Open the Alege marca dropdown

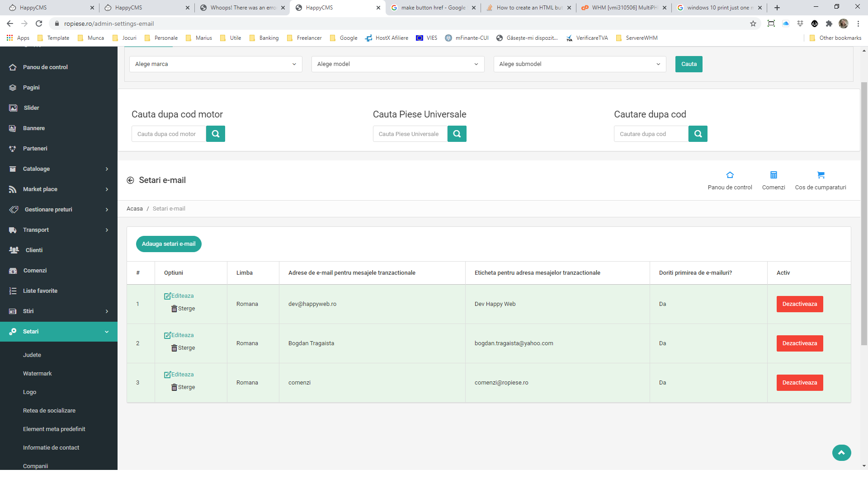pos(216,64)
